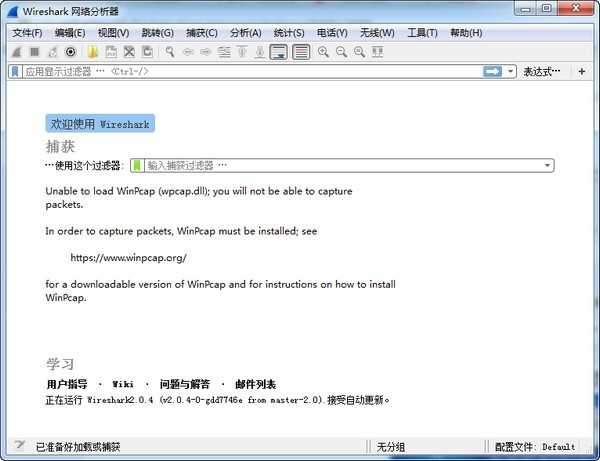The image size is (600, 461).
Task: Click in the display filter input field
Action: 252,72
